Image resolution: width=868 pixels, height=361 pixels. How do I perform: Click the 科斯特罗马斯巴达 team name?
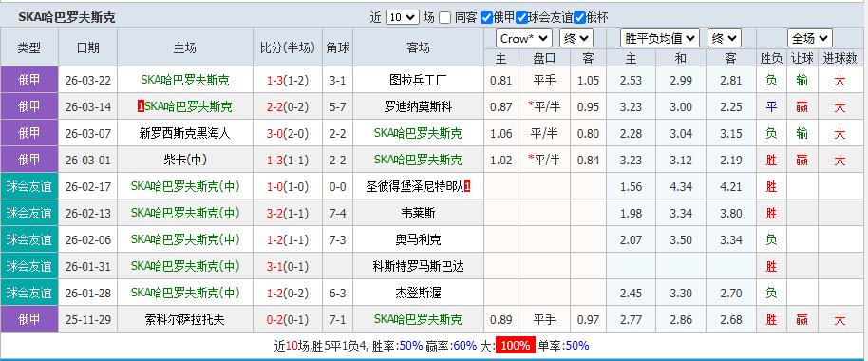(x=418, y=266)
